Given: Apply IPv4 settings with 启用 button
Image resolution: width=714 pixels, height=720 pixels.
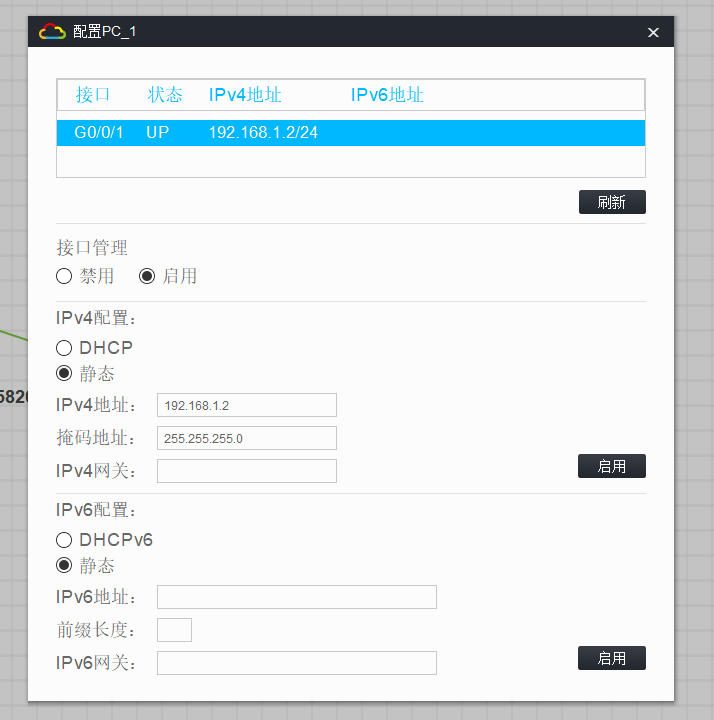Looking at the screenshot, I should [x=612, y=466].
